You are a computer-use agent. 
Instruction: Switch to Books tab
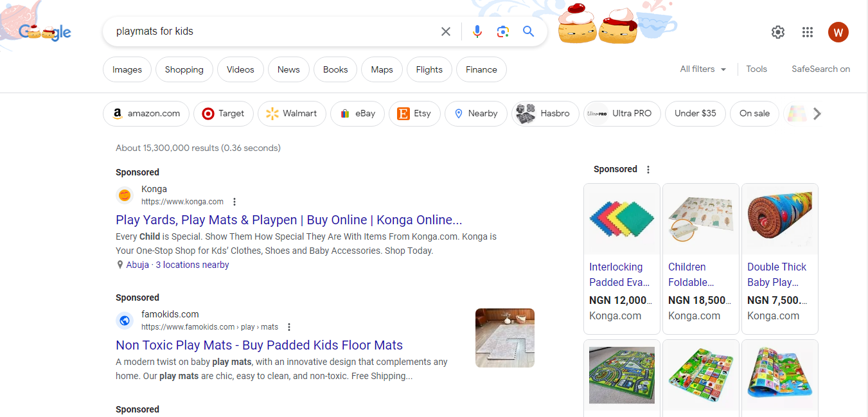335,70
